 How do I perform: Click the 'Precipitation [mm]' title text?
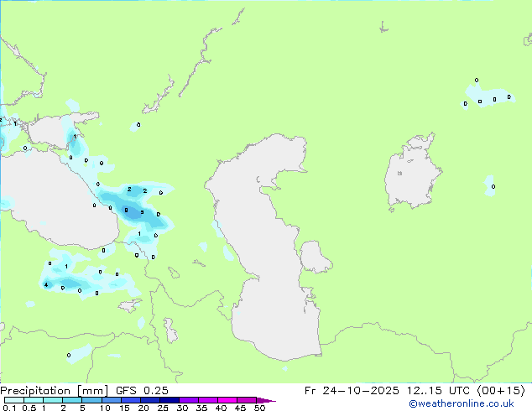pyautogui.click(x=54, y=391)
